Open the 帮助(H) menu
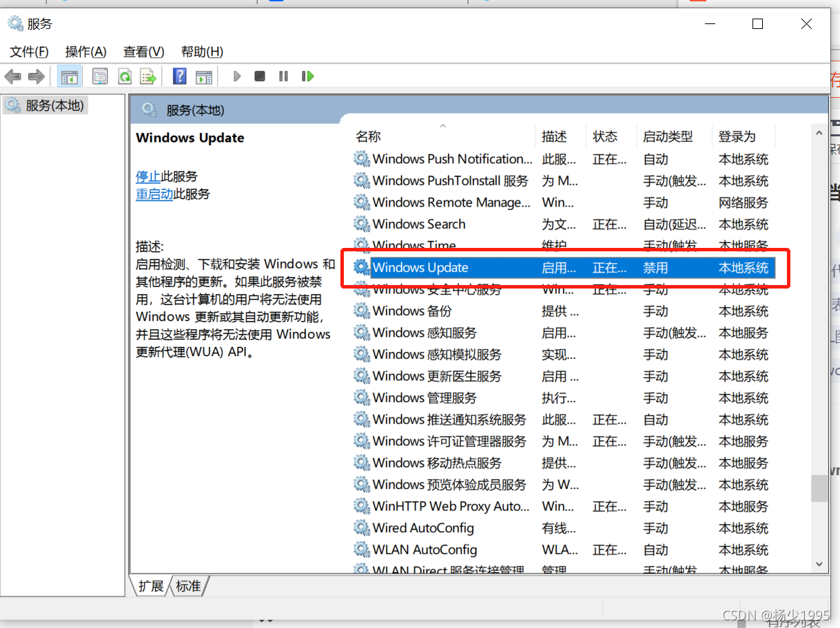 (202, 52)
